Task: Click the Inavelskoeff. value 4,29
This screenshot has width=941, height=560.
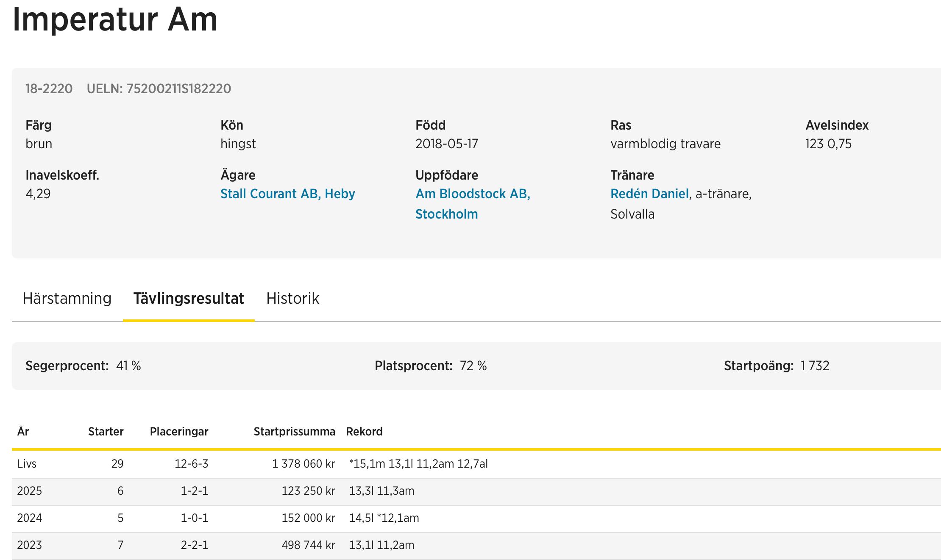Action: click(x=38, y=194)
